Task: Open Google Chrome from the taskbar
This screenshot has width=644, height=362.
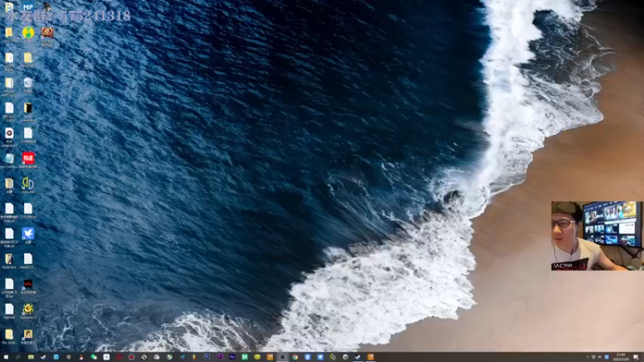Action: [295, 357]
